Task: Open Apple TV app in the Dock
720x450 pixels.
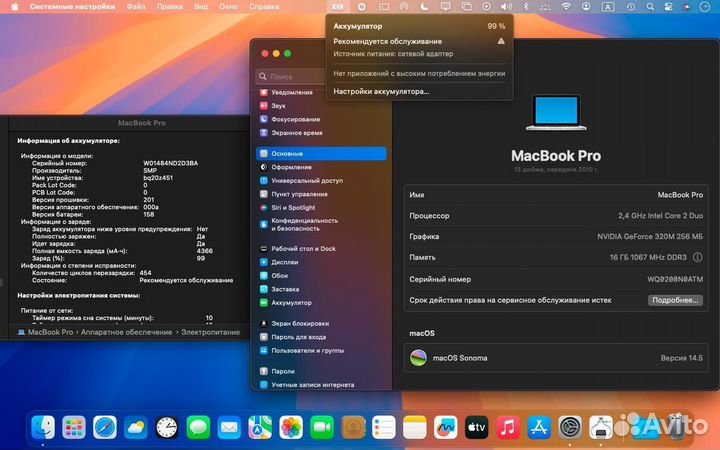Action: (x=477, y=428)
